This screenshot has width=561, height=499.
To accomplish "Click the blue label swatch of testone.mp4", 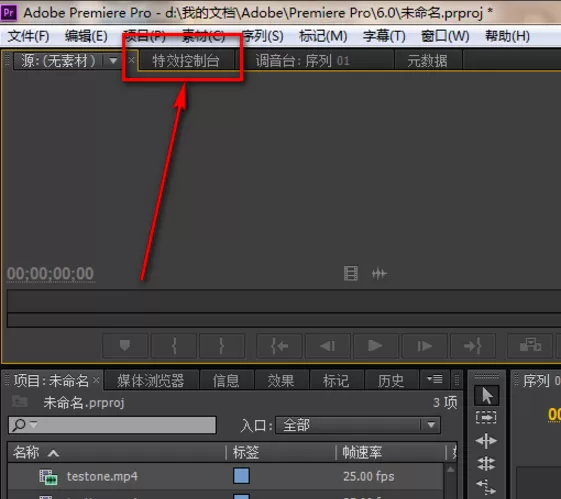I will 241,476.
